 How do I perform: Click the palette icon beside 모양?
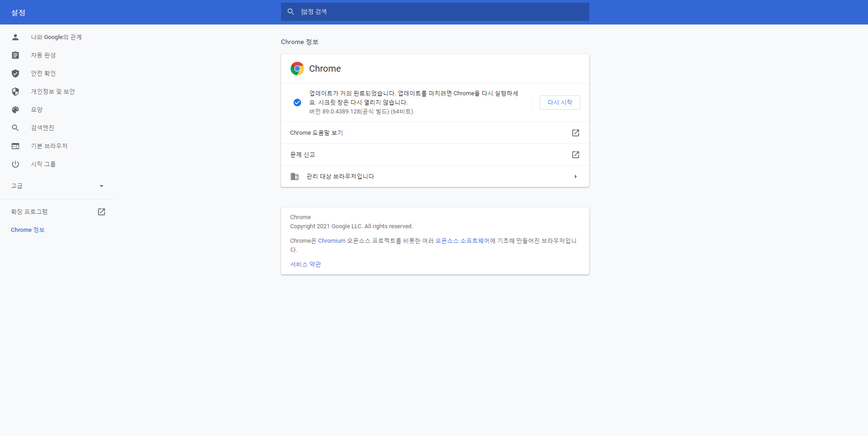click(x=15, y=110)
